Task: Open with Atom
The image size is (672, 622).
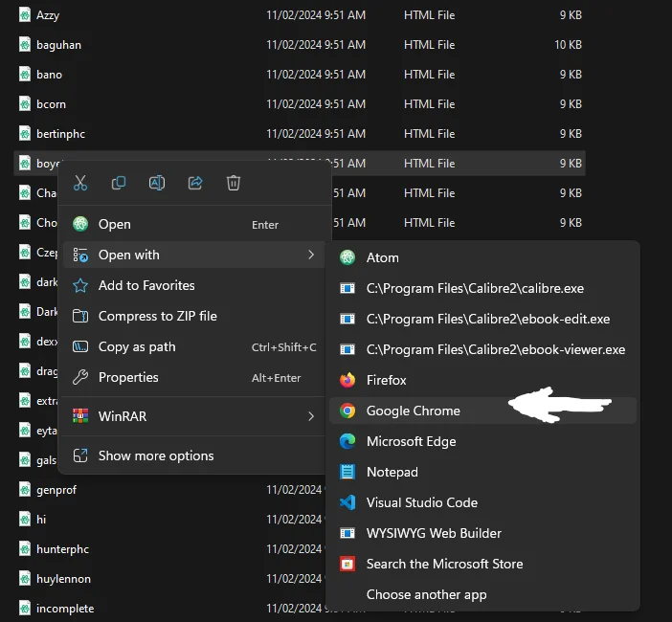Action: pyautogui.click(x=483, y=257)
